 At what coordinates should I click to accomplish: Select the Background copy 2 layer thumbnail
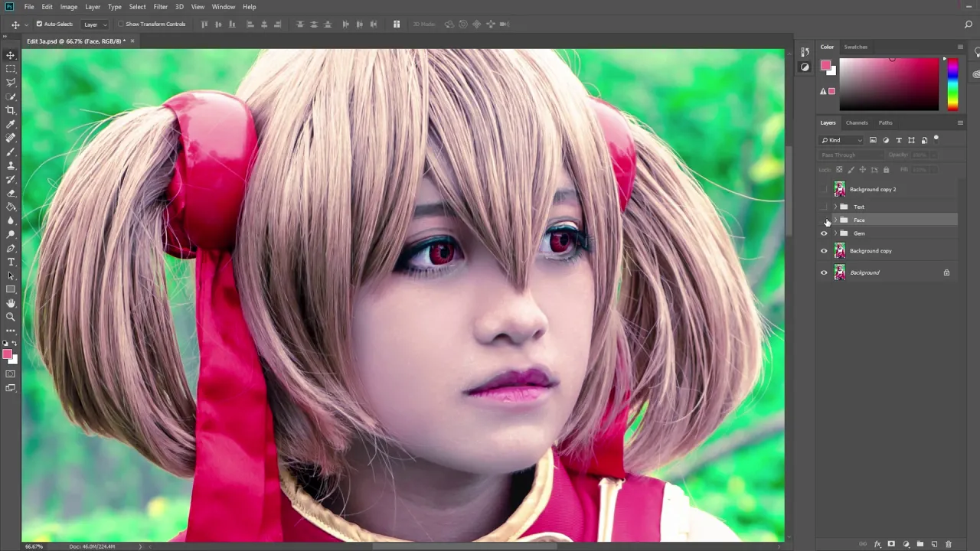[x=840, y=189]
